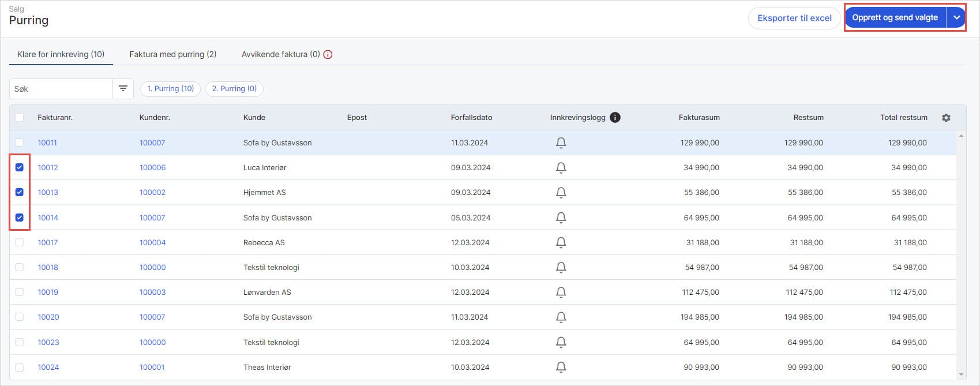Uncheck the checkbox for invoice 10012
Image resolution: width=980 pixels, height=386 pixels.
tap(20, 167)
